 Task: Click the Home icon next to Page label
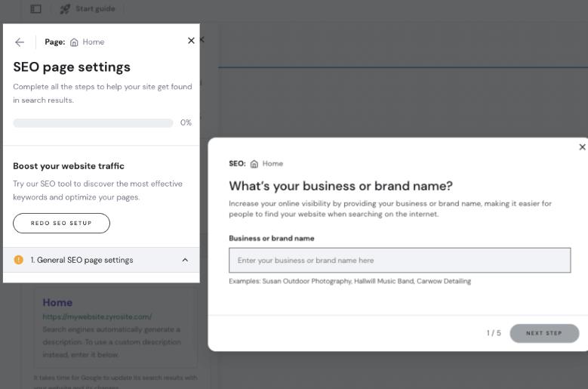click(x=74, y=42)
